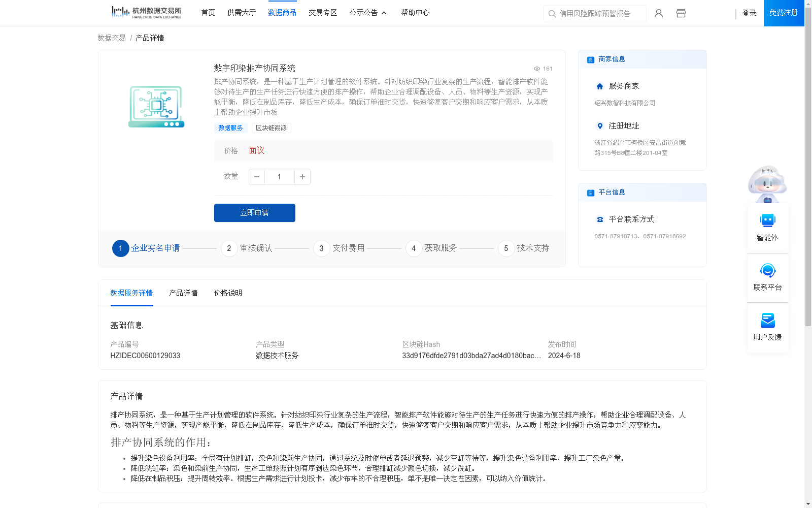The width and height of the screenshot is (812, 508).
Task: Click step 5 技术支持
Action: pyautogui.click(x=524, y=248)
